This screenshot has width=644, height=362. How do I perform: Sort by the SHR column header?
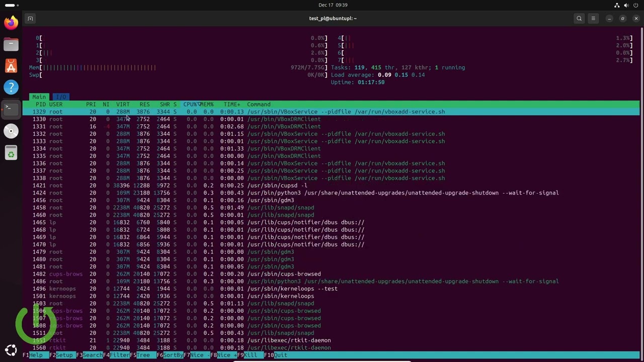tap(165, 104)
